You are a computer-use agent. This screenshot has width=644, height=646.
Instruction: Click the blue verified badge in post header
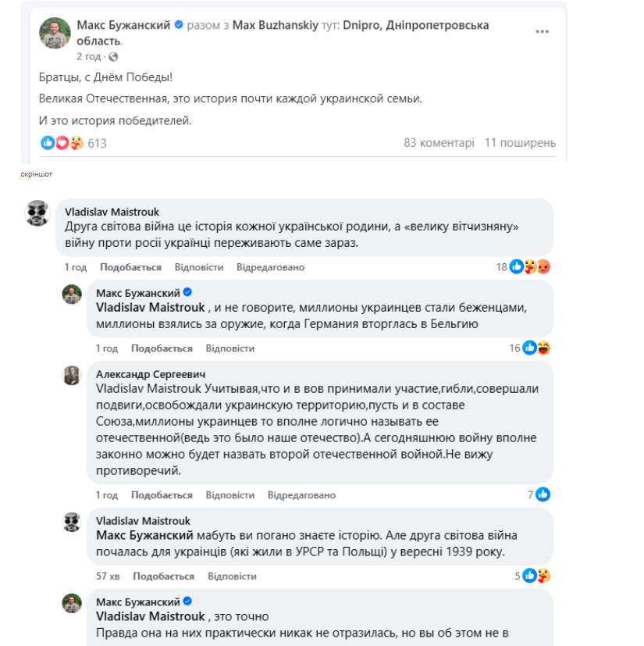(179, 25)
